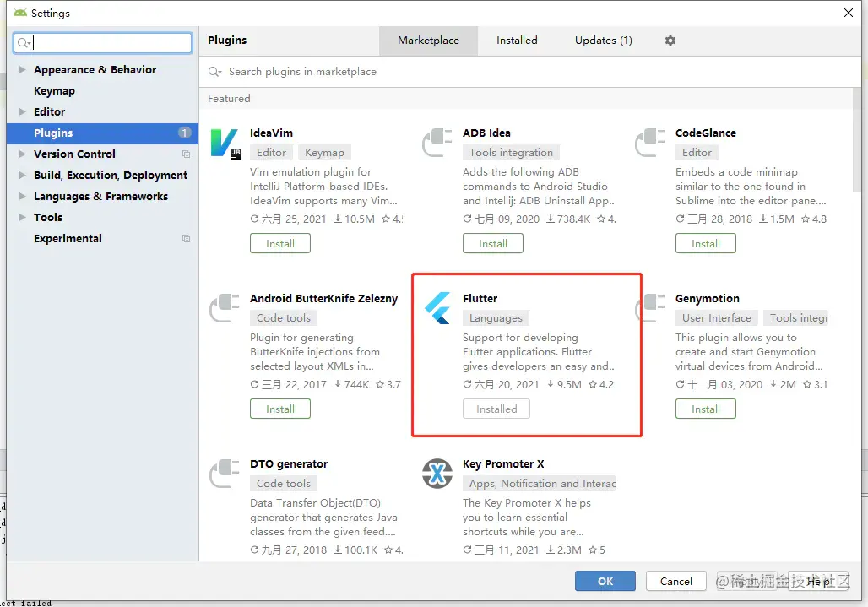Click the Flutter logo icon
The width and height of the screenshot is (868, 607).
(x=437, y=307)
